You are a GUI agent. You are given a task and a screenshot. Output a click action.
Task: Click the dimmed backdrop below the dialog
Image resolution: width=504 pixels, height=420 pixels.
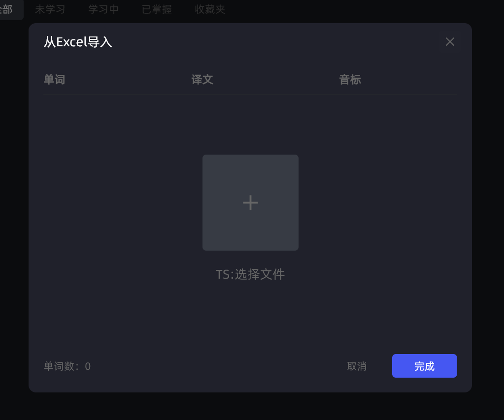252,406
